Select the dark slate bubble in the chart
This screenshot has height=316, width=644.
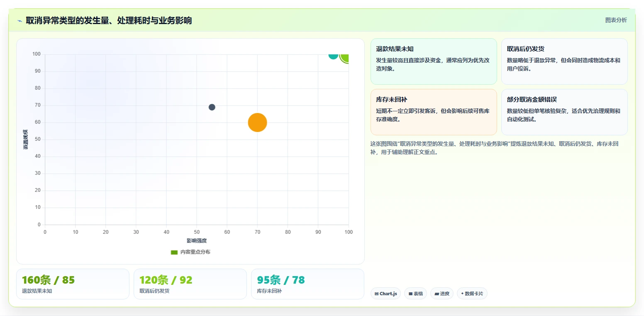pos(212,107)
